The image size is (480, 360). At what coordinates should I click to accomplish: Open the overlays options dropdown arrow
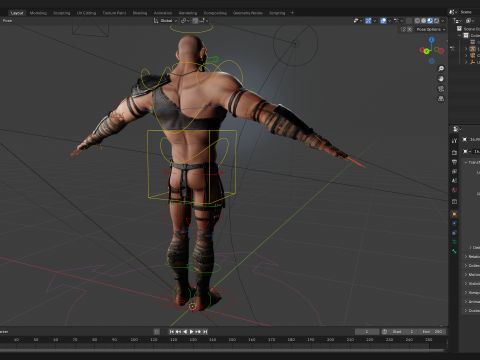coord(389,21)
